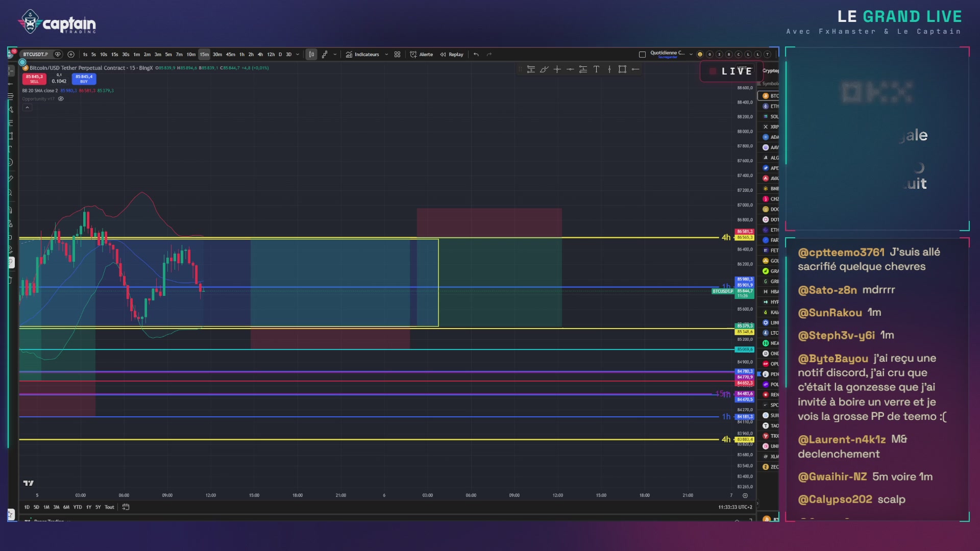Switch to the 4h timeframe
980x551 pixels.
260,55
